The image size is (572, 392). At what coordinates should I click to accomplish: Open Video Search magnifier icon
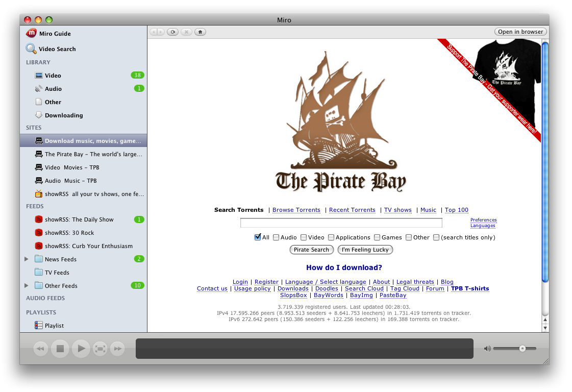[x=31, y=49]
